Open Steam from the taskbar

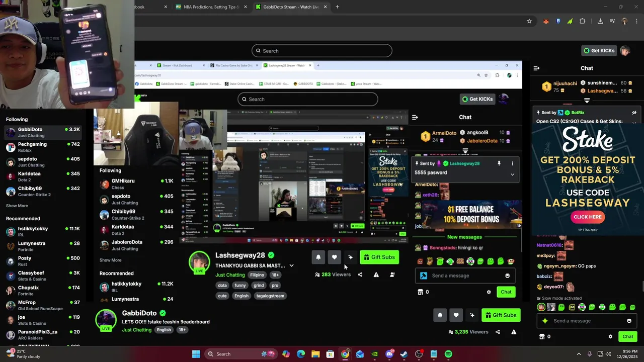pyautogui.click(x=404, y=354)
